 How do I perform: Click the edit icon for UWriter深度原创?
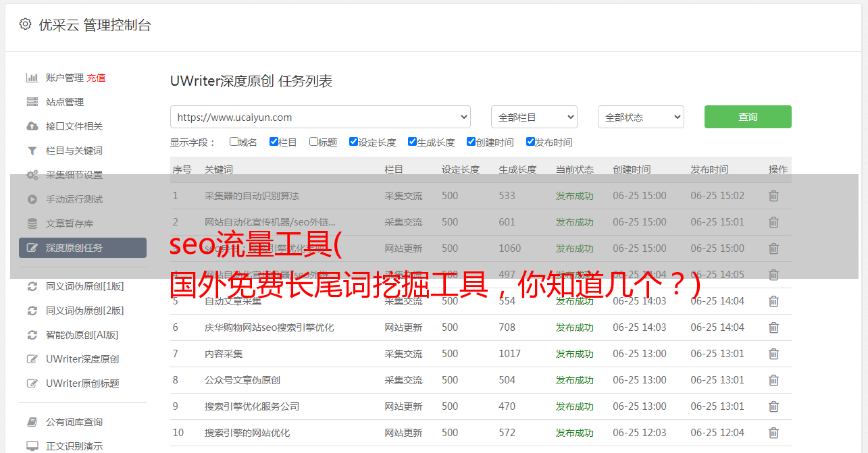click(x=32, y=359)
